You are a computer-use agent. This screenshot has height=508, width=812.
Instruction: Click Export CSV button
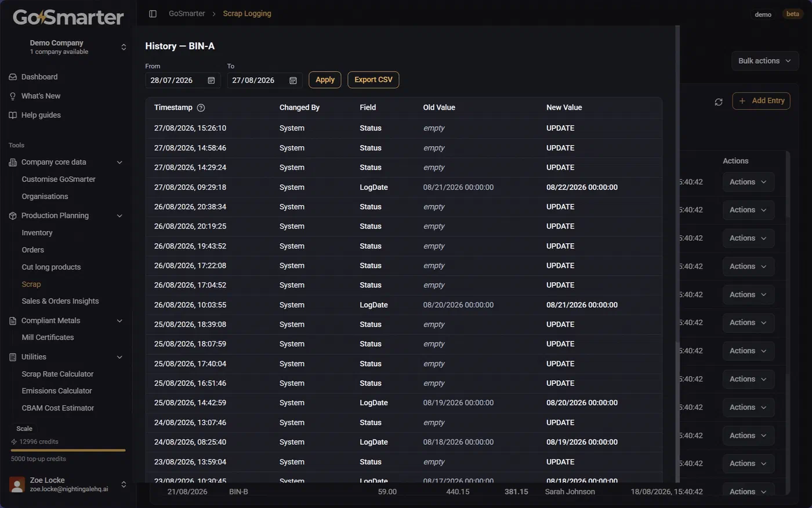(x=374, y=80)
